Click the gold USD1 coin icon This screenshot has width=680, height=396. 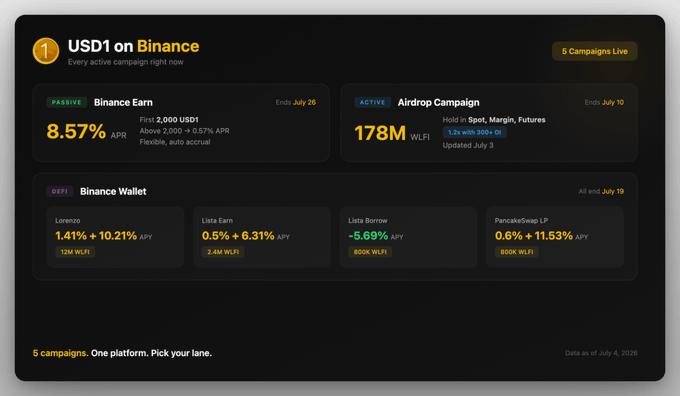pyautogui.click(x=46, y=51)
